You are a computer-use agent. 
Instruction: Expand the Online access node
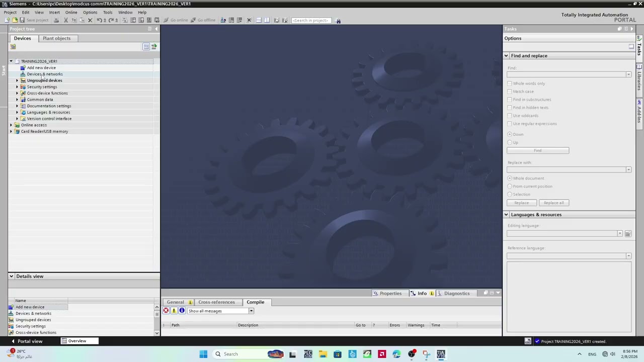coord(11,125)
